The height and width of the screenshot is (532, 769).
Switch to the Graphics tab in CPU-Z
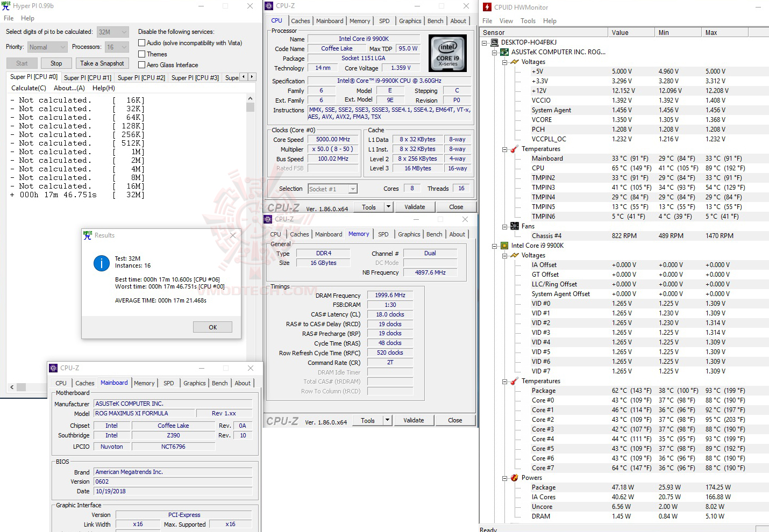[x=410, y=20]
